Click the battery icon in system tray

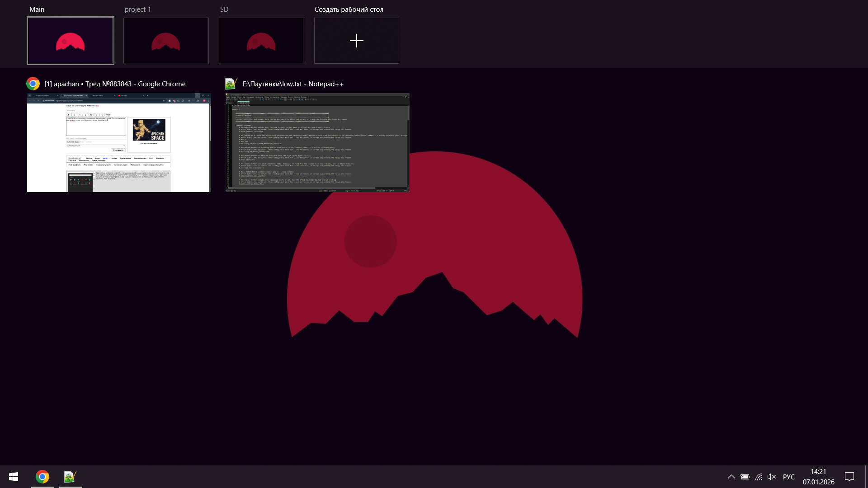745,477
